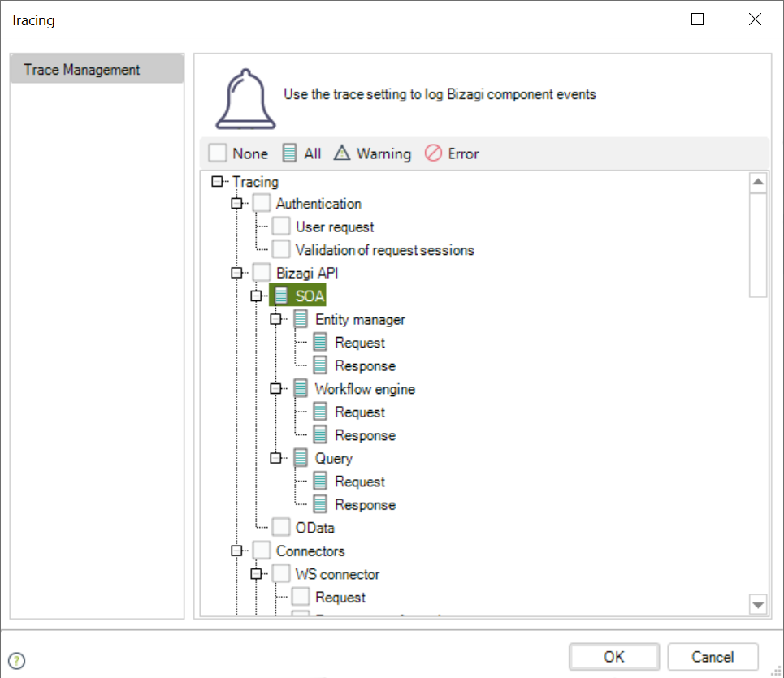This screenshot has width=784, height=678.
Task: Select the Error trace level icon
Action: pyautogui.click(x=433, y=153)
